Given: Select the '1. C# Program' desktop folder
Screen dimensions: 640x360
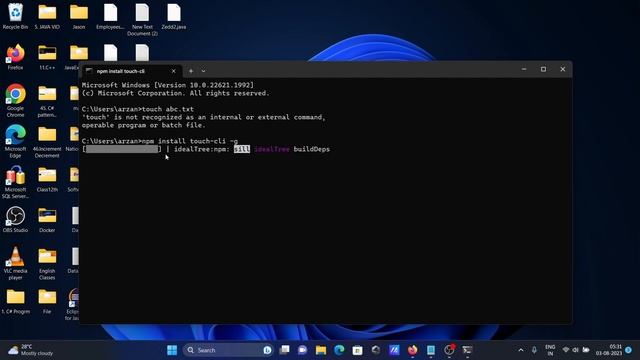Looking at the screenshot, I should (x=16, y=301).
